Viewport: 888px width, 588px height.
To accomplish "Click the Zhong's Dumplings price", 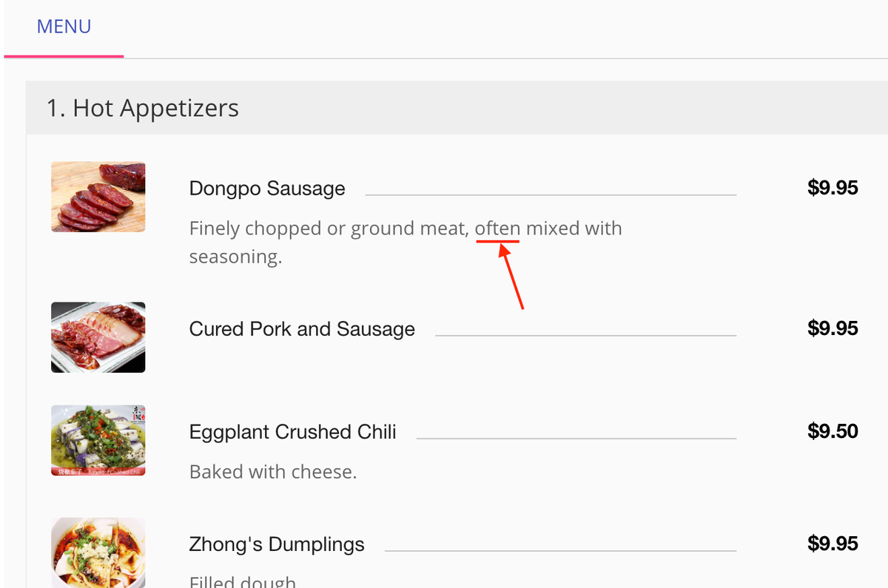I will point(832,544).
